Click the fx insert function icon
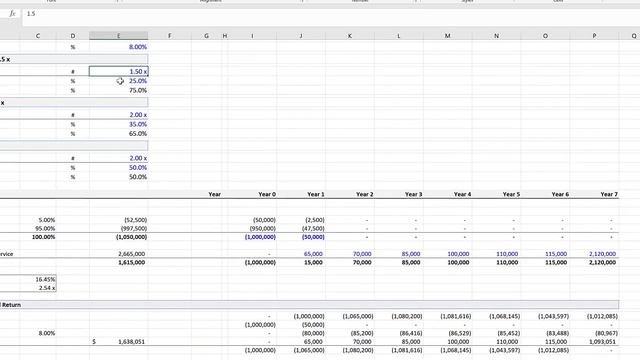640x360 pixels. [12, 13]
